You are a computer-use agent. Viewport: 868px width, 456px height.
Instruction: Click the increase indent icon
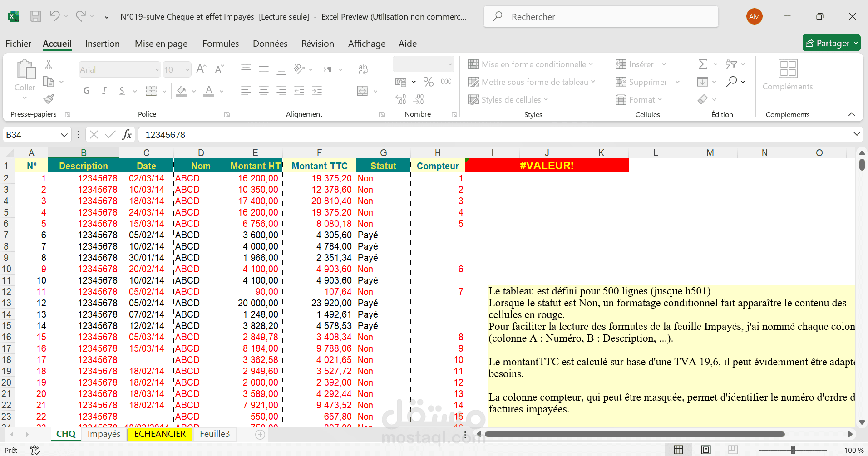pyautogui.click(x=317, y=91)
